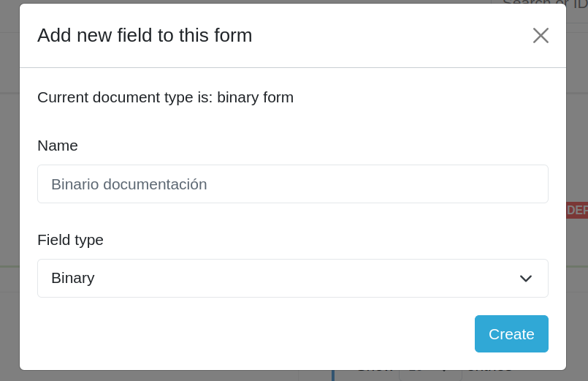Click the Name text input field

click(292, 184)
